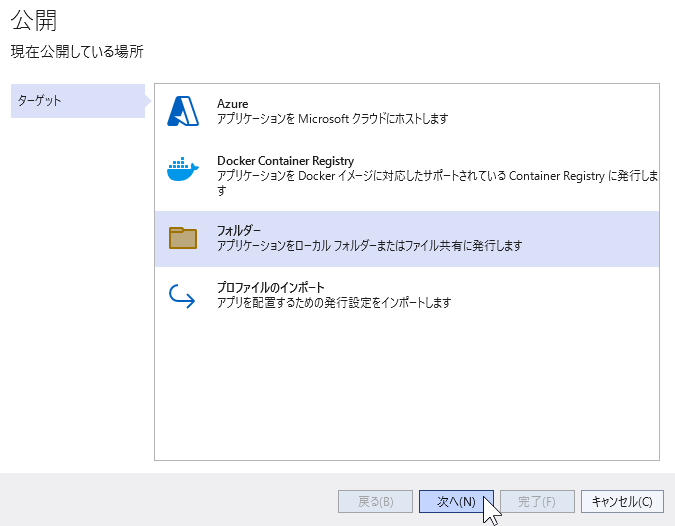Click the import profile arrow icon

182,296
